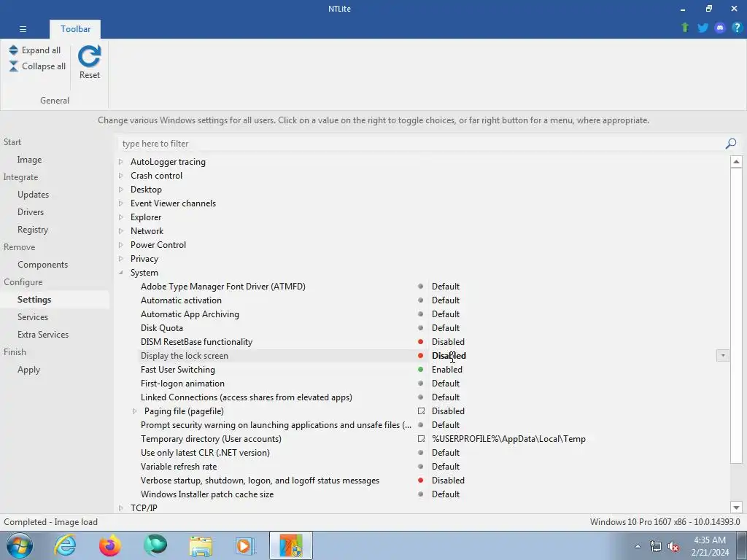Click the Reset circular arrow icon
This screenshot has height=560, width=747.
(x=90, y=56)
